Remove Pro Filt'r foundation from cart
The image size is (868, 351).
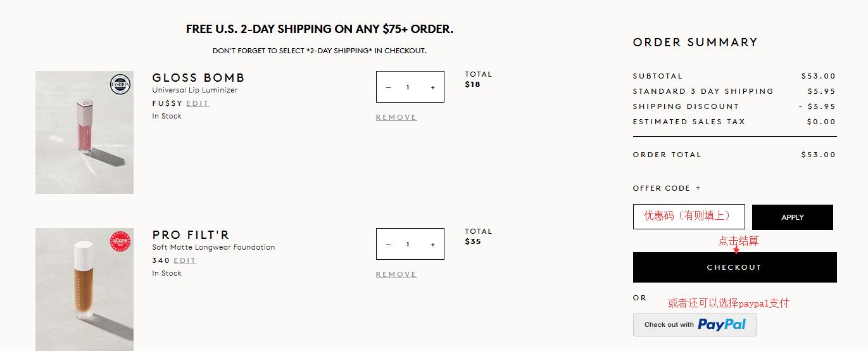tap(396, 274)
